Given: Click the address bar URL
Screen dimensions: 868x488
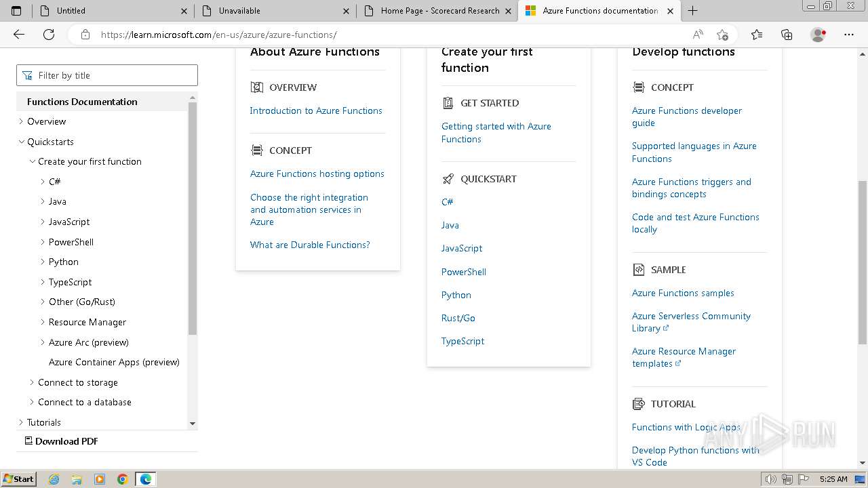Looking at the screenshot, I should (x=218, y=35).
